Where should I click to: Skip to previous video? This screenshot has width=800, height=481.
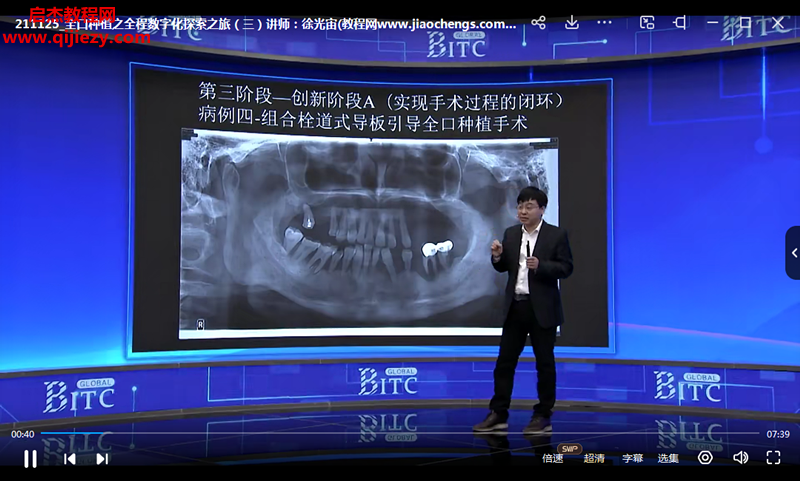(70, 459)
